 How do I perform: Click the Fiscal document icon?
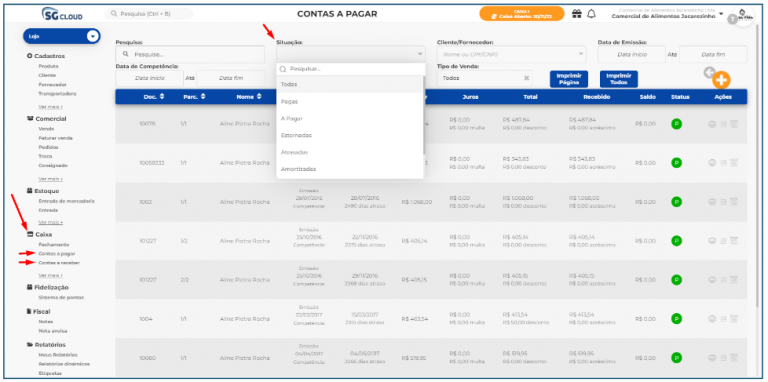[x=29, y=311]
